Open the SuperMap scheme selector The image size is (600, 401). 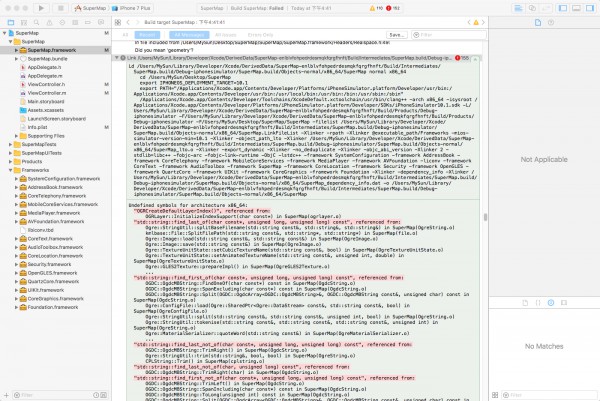coord(90,8)
